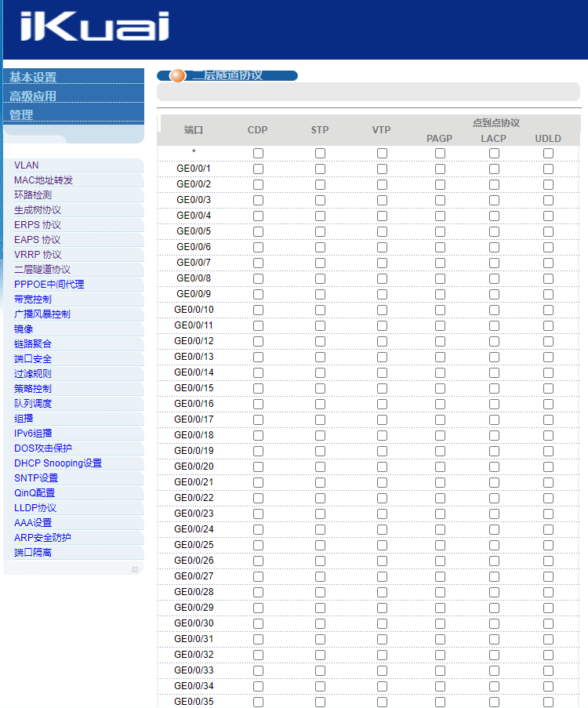Open 策略控制 page
This screenshot has height=708, width=588.
point(33,389)
